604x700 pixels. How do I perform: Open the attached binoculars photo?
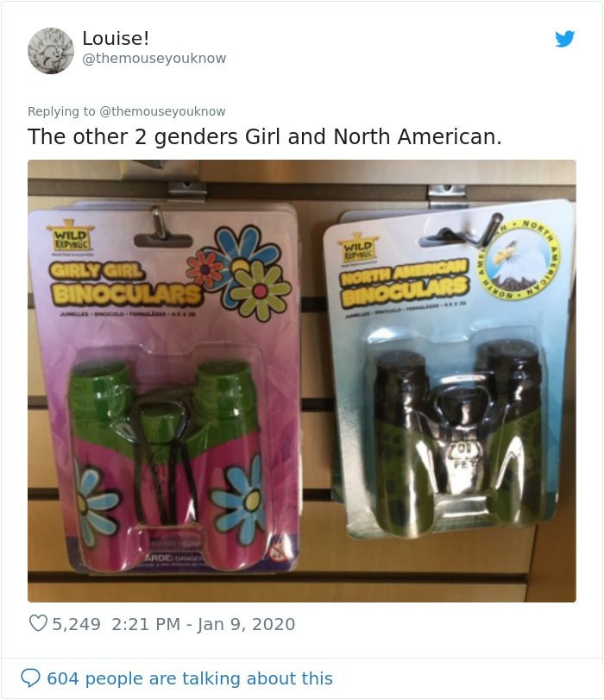[302, 381]
